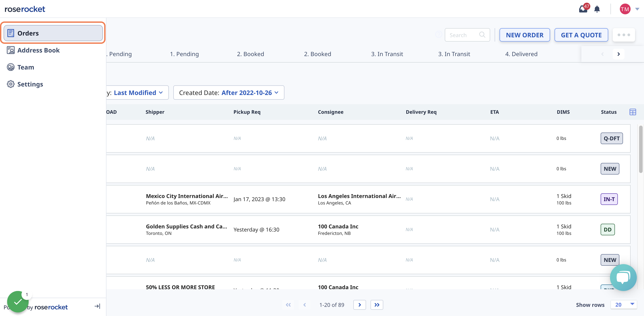Open the column layout table icon

(633, 112)
